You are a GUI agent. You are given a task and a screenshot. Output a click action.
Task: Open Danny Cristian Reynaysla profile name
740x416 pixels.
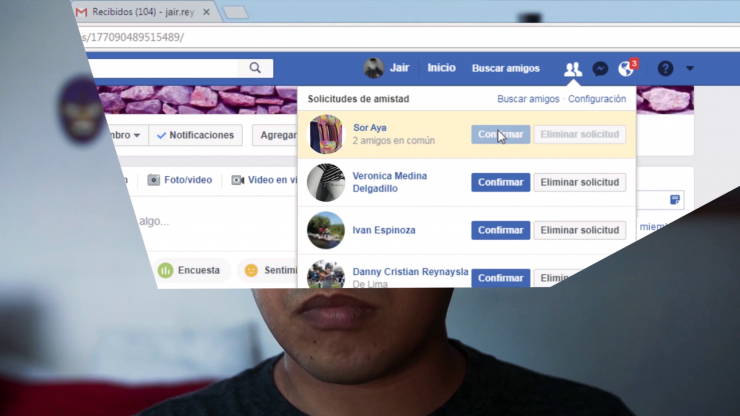coord(410,272)
